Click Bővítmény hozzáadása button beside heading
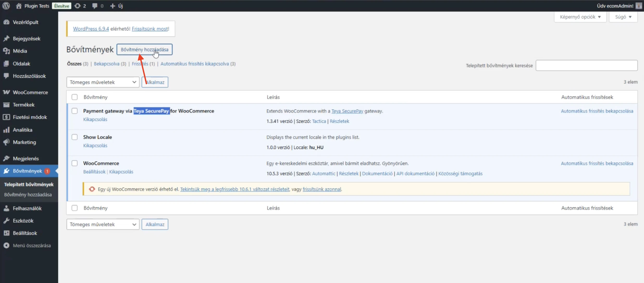 click(x=144, y=49)
